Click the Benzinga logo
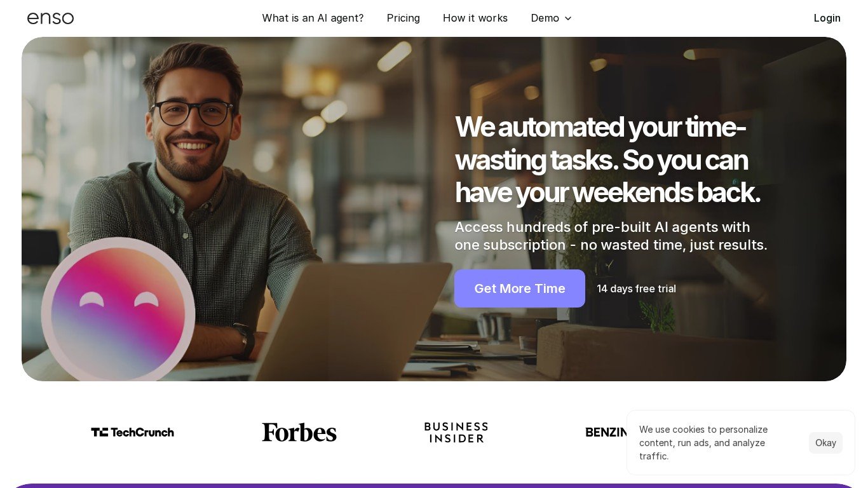This screenshot has width=868, height=488. 606,432
